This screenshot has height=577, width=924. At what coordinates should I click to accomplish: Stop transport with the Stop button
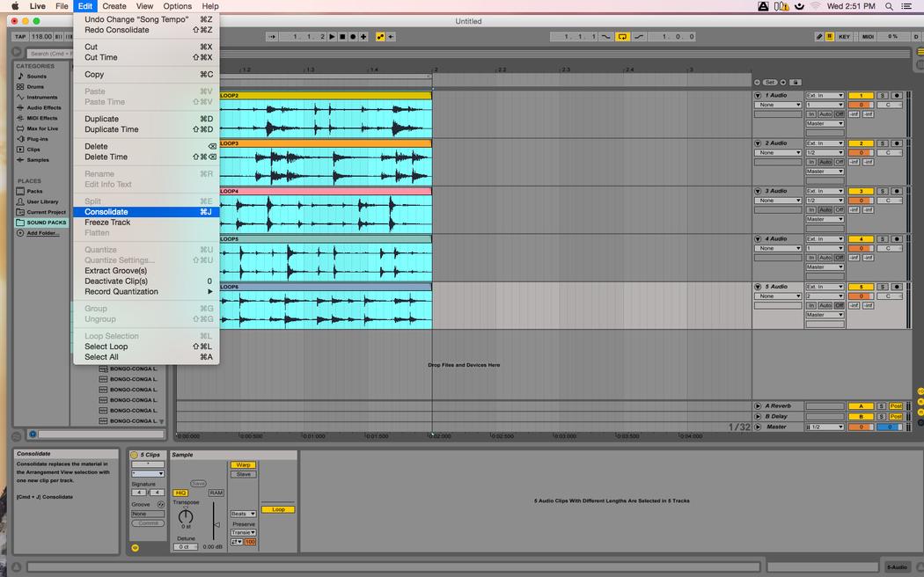tap(342, 37)
